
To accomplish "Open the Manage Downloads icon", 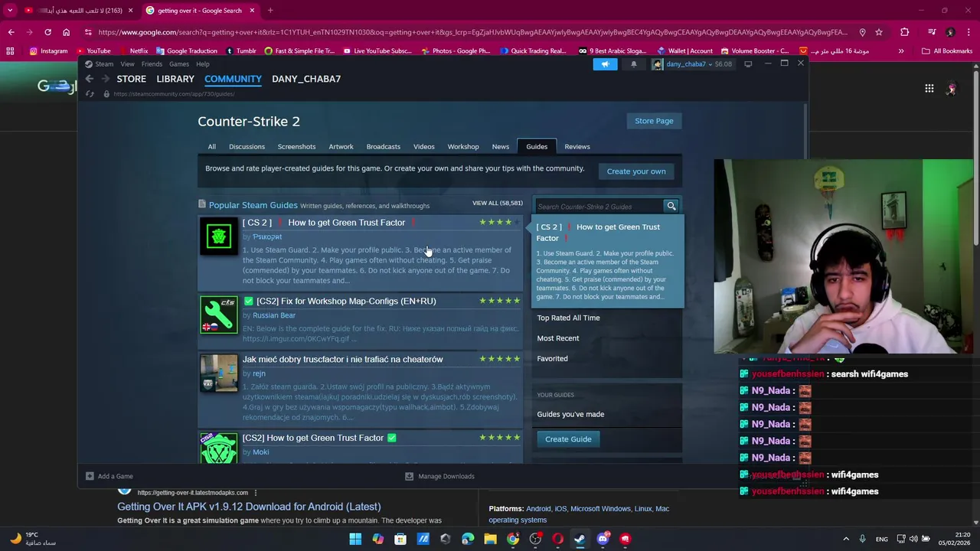I will coord(409,476).
